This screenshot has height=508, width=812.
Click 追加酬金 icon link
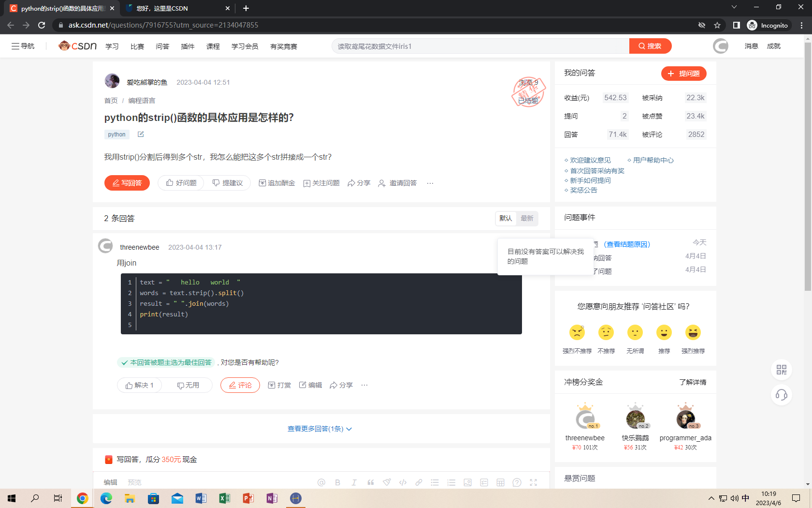277,183
